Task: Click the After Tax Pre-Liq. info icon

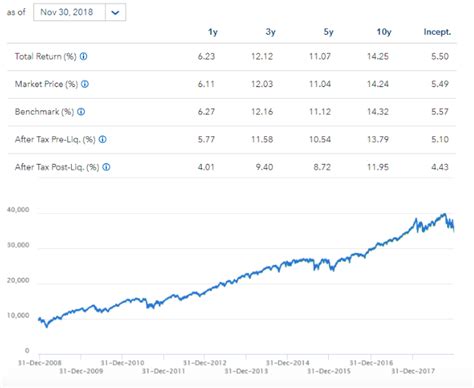Action: pos(103,139)
